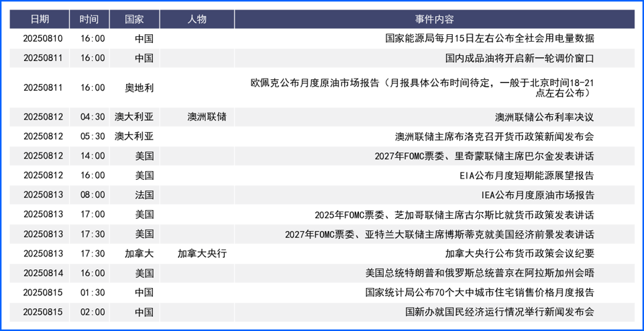Click 16:00 in the 20250814 row

tap(93, 273)
